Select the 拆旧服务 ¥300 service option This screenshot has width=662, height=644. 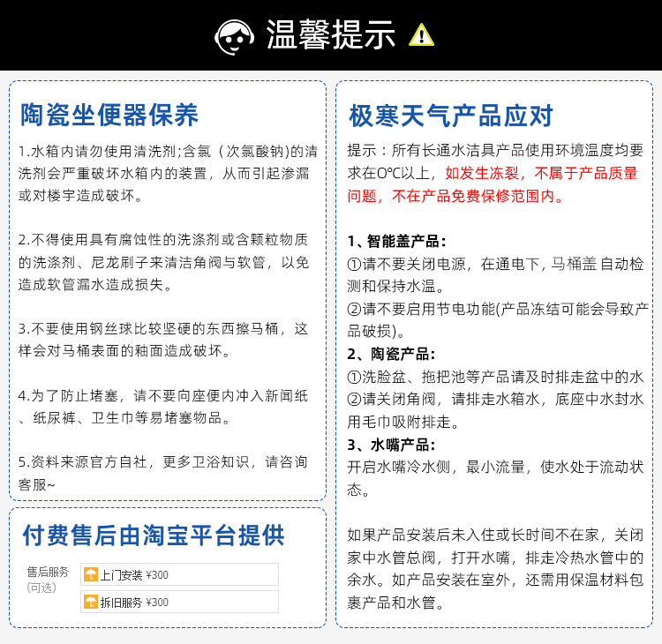coord(179,603)
